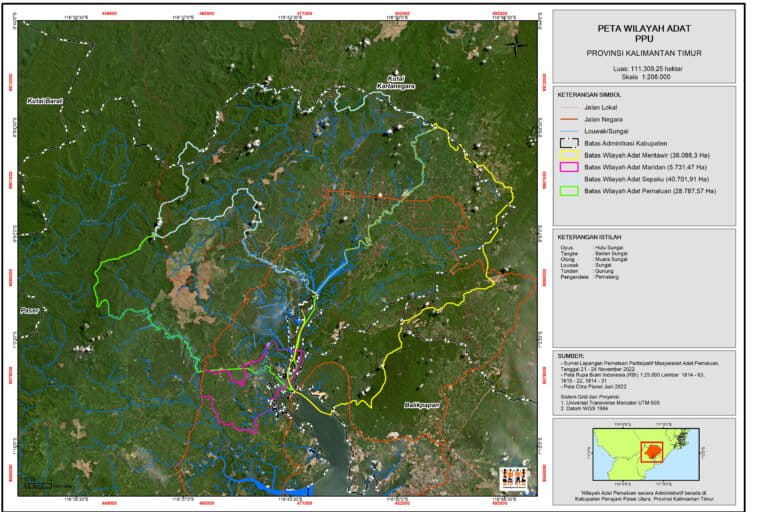Click the orange Jalan Negara line symbol
The image size is (768, 512).
click(569, 119)
